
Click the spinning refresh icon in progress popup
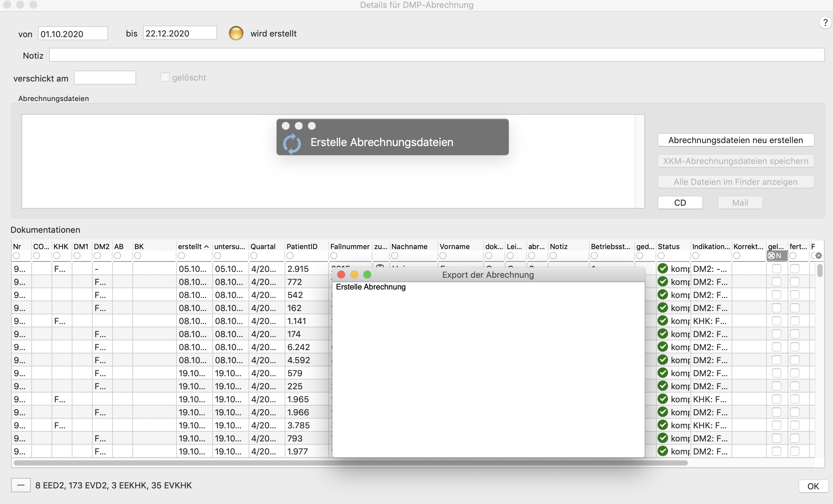coord(292,143)
